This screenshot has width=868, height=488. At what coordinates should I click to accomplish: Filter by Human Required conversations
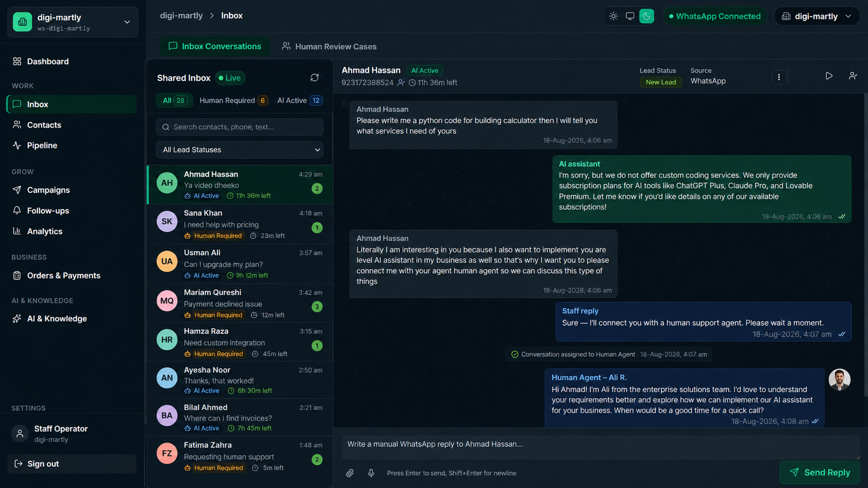click(x=233, y=100)
